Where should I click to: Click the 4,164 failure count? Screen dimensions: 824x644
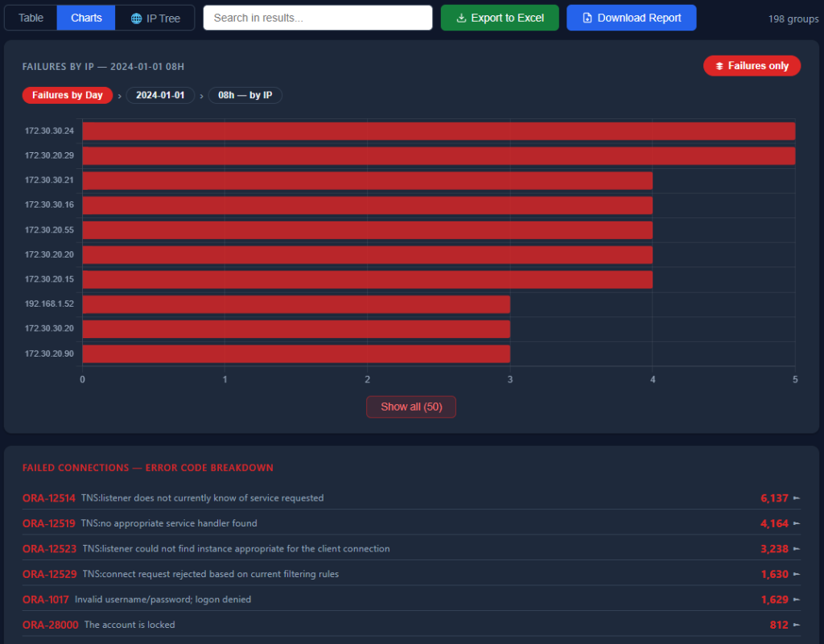click(x=774, y=523)
